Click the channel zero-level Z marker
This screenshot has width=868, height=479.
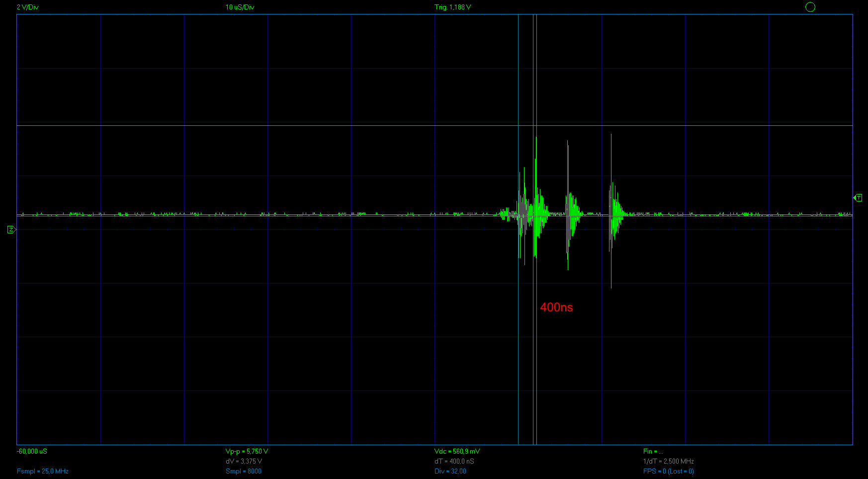click(11, 229)
